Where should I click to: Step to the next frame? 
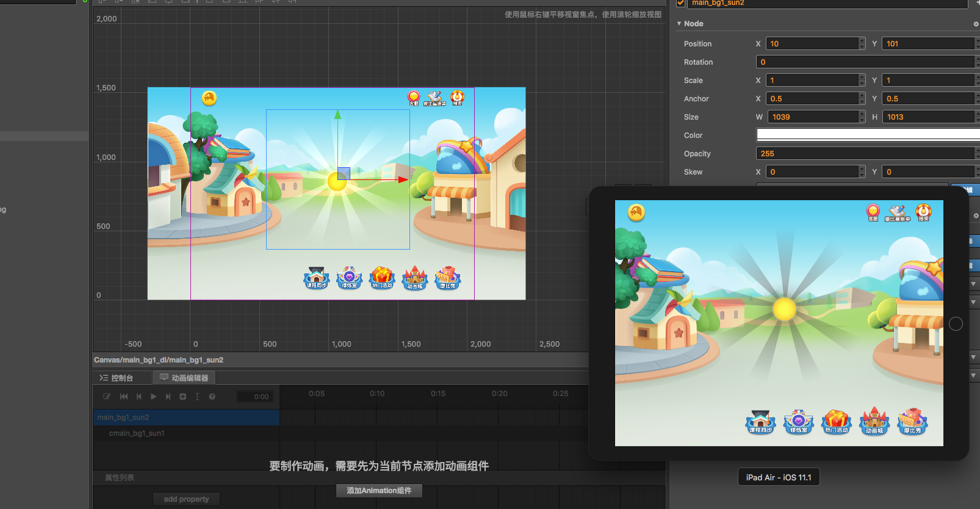(168, 397)
